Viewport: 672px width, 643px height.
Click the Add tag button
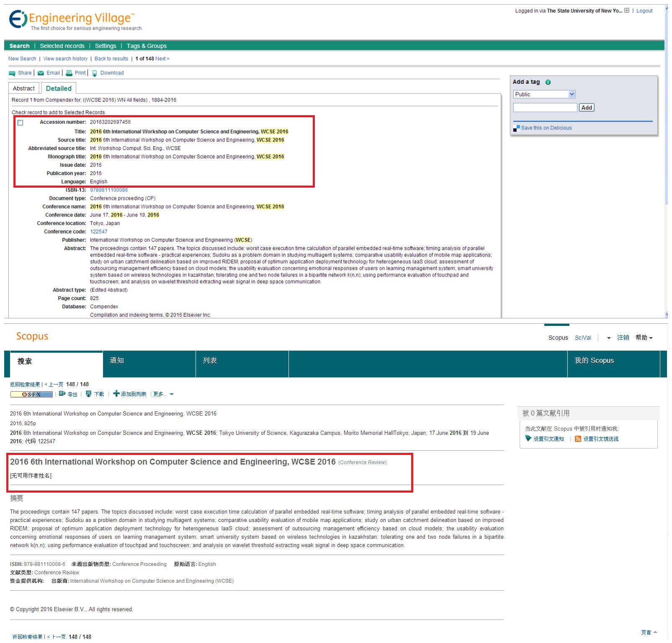point(587,108)
